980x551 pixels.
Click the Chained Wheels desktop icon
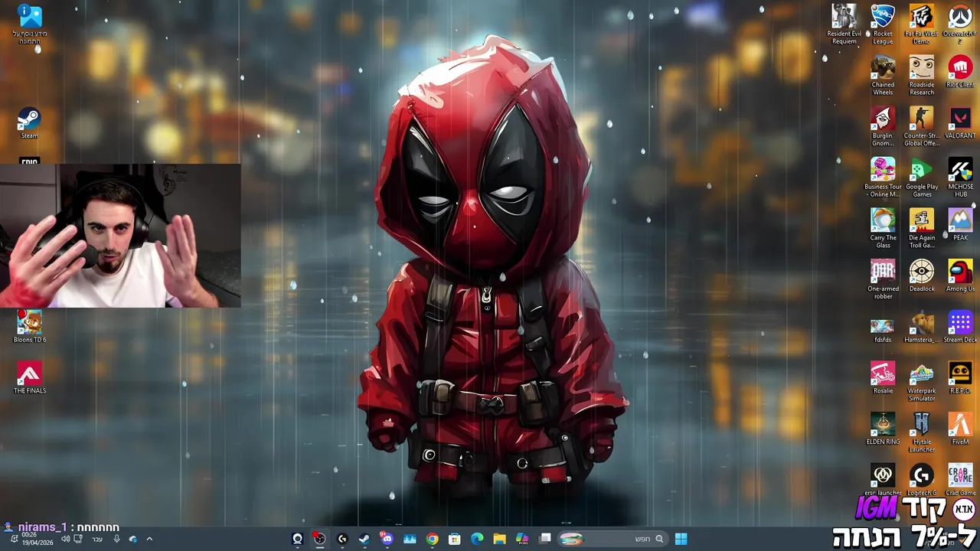883,75
